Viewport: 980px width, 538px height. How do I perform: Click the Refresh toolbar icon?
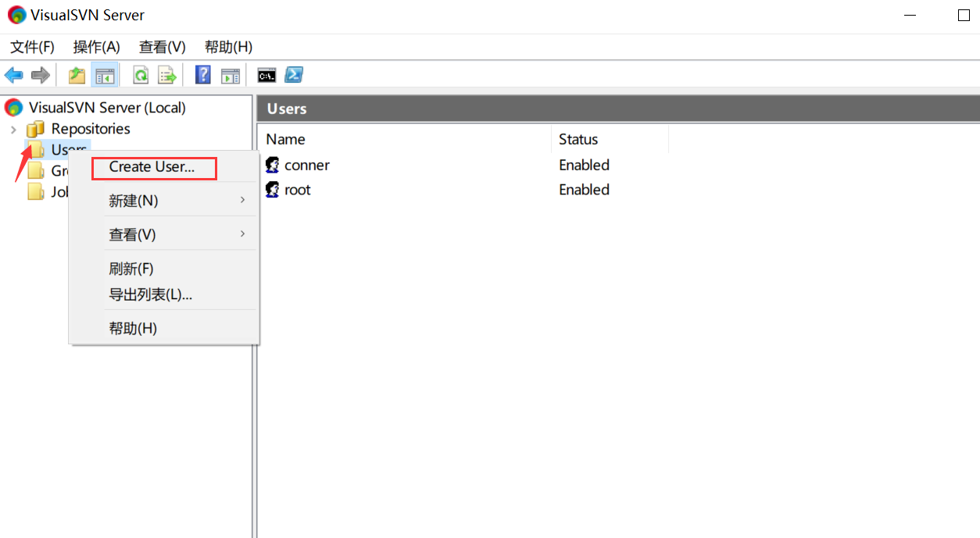point(141,75)
